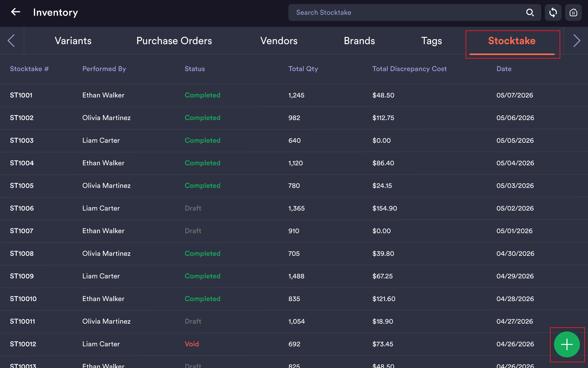Sort by the Total Discrepancy Cost column header
This screenshot has height=368, width=588.
coord(409,69)
